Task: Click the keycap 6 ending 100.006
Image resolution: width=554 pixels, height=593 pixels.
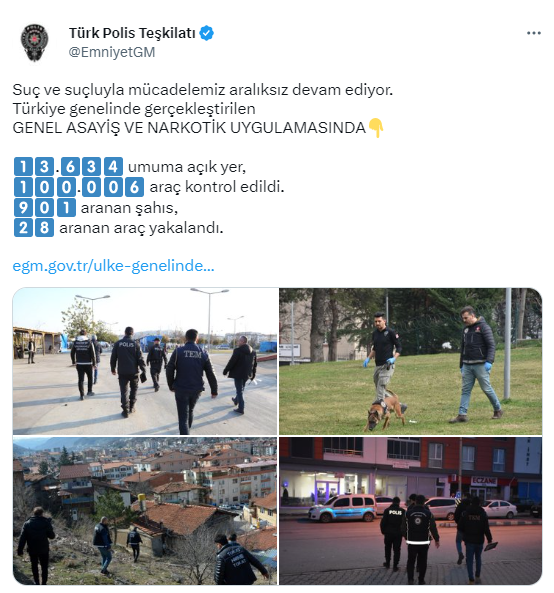Action: coord(134,187)
